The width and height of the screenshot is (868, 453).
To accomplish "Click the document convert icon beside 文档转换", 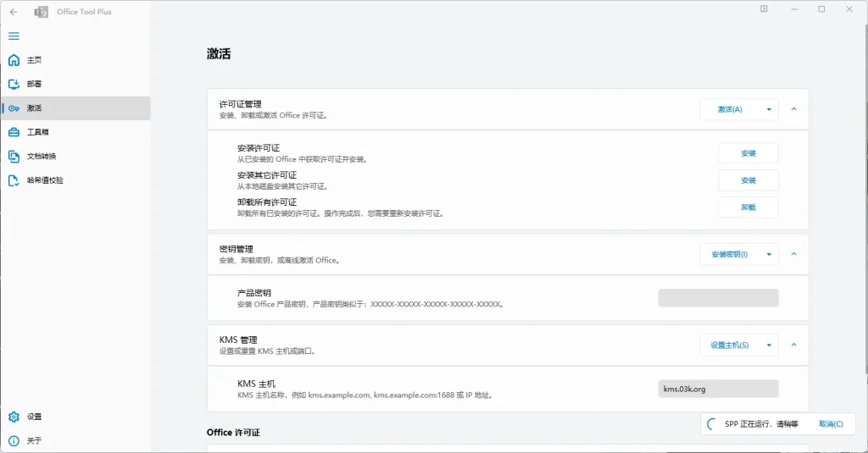I will (x=14, y=157).
